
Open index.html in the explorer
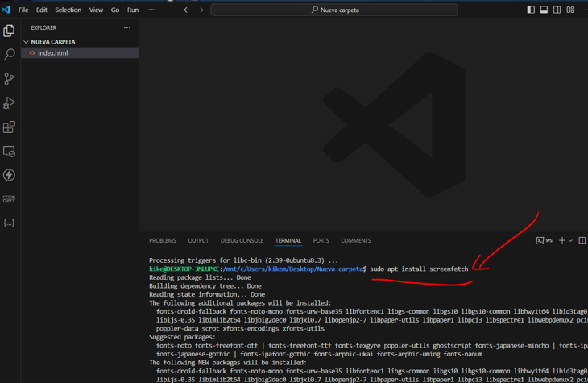tap(53, 53)
